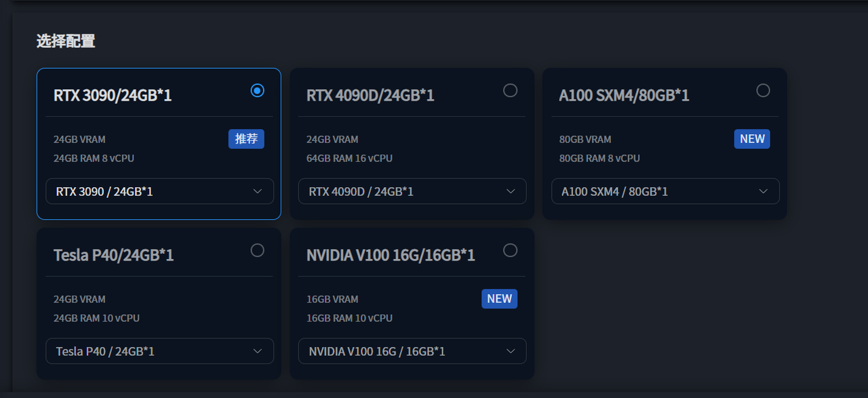Click the Tesla P40/24GB*1 card title
868x398 pixels.
pyautogui.click(x=113, y=255)
